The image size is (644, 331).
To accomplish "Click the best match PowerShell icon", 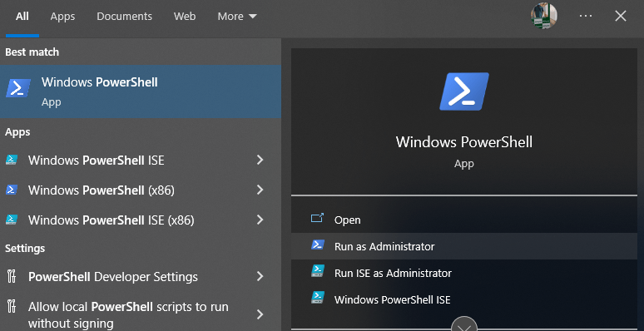I will [18, 88].
